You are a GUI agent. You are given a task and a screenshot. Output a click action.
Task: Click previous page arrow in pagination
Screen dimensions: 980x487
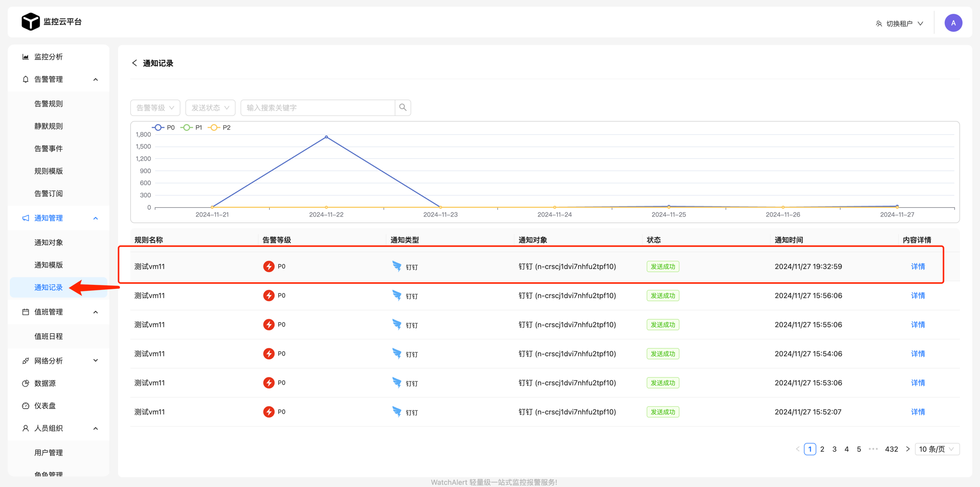pyautogui.click(x=798, y=449)
